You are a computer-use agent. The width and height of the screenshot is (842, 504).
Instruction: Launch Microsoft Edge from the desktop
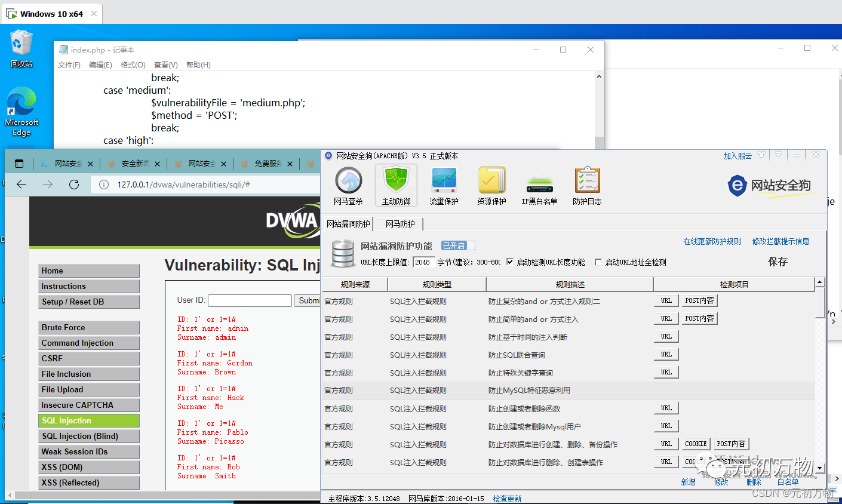click(x=21, y=112)
